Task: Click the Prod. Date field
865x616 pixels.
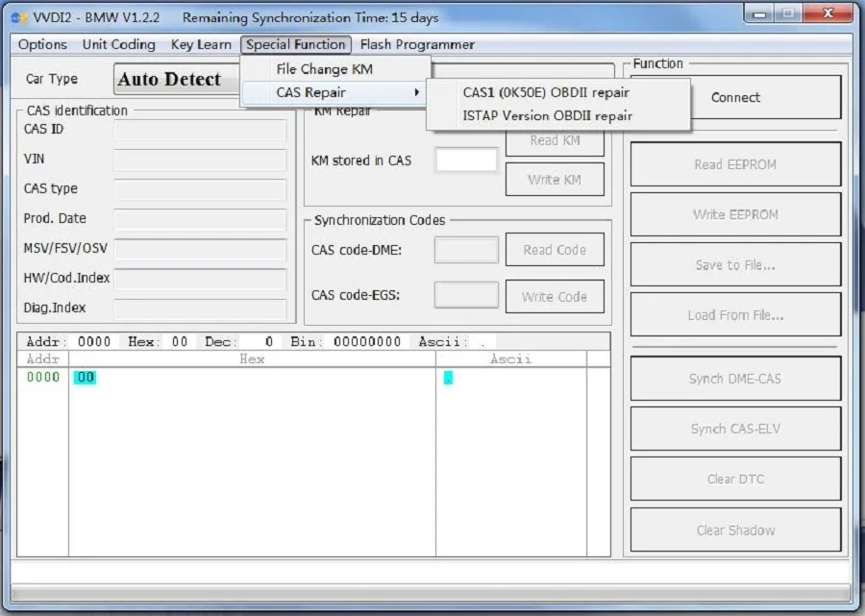Action: [x=200, y=219]
